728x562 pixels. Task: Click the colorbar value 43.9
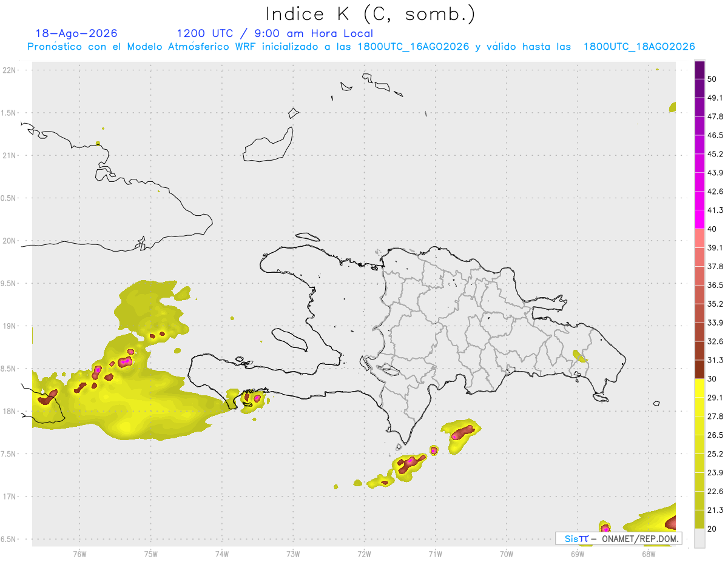click(x=715, y=173)
